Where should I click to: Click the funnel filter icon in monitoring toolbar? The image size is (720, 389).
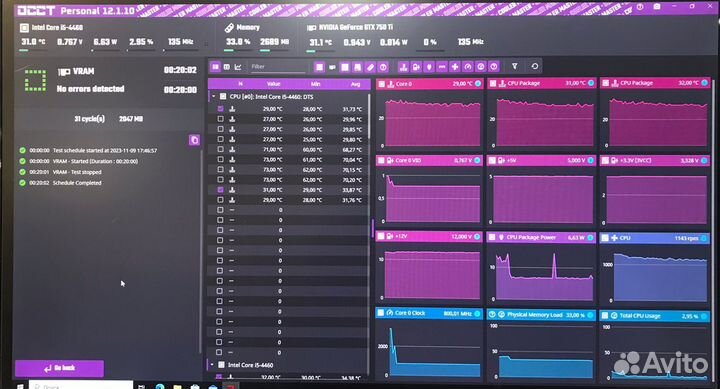(x=515, y=67)
